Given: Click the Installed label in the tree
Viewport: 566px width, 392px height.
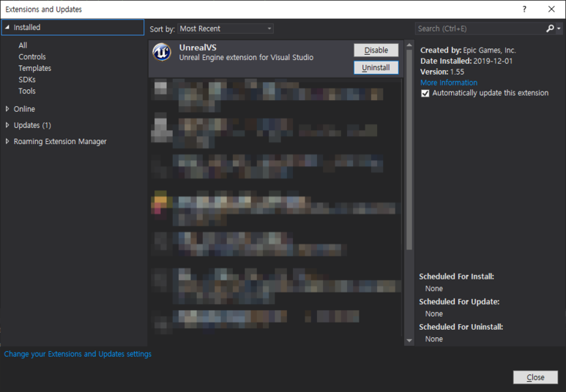Looking at the screenshot, I should [26, 27].
